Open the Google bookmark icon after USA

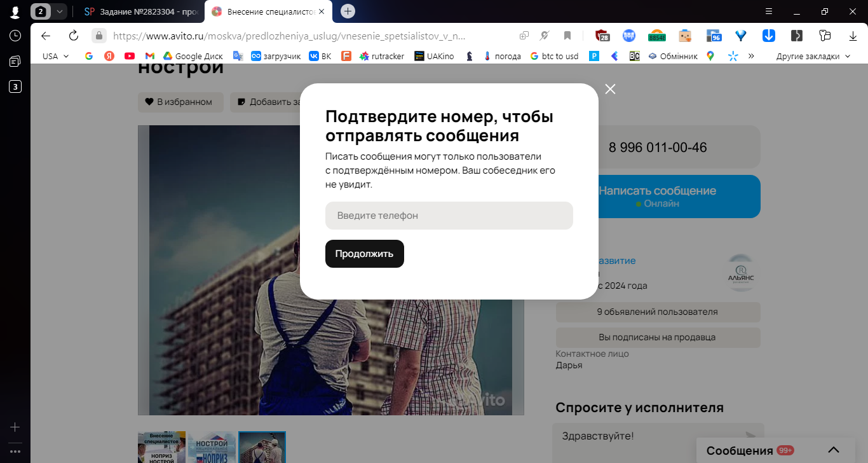coord(89,56)
